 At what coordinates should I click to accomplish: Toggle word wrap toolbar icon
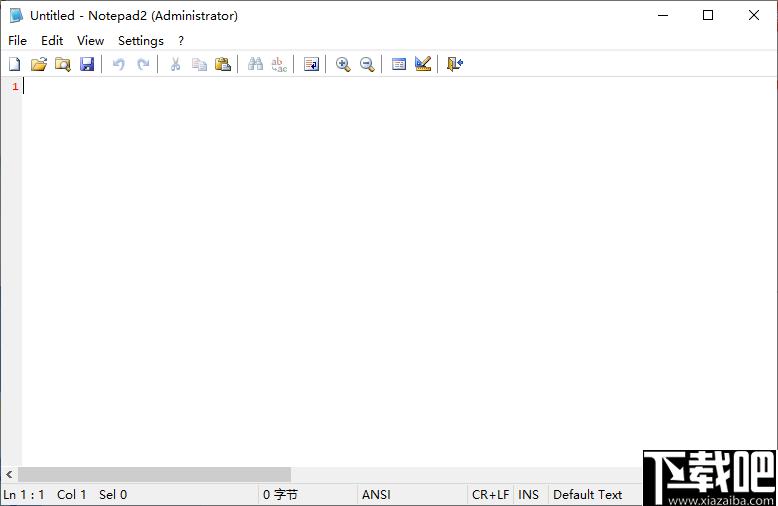(x=312, y=64)
